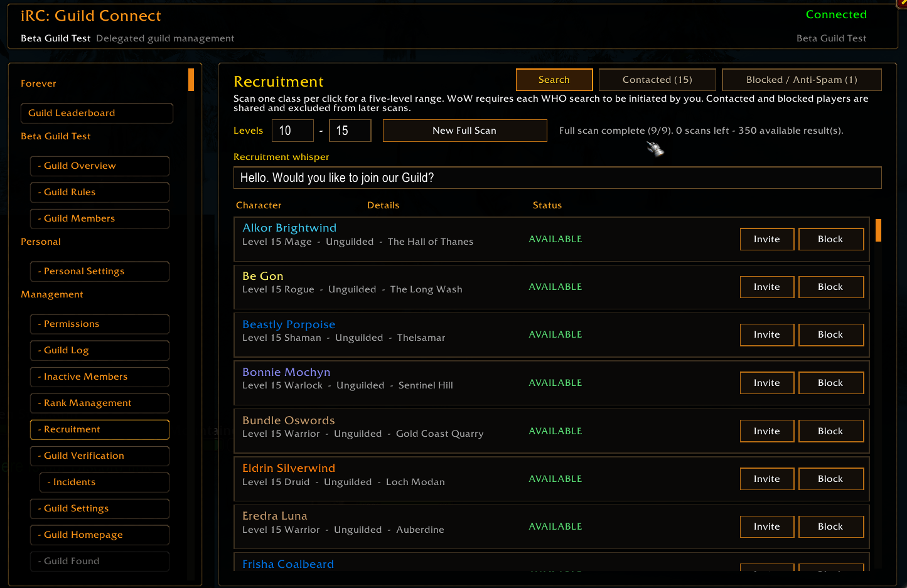Click the sidebar scrollbar thumb
Viewport: 907px width, 588px height.
click(191, 80)
